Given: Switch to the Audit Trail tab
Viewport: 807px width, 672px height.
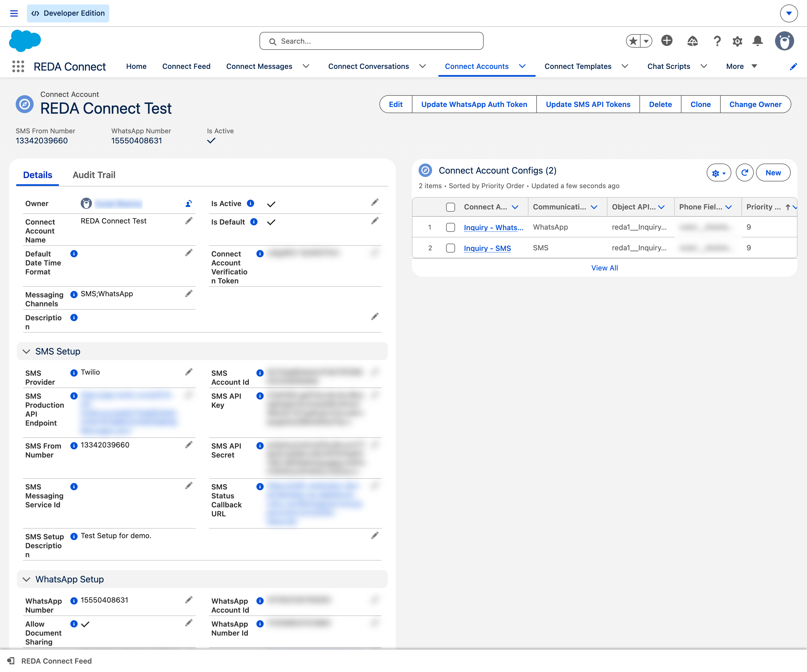Looking at the screenshot, I should point(94,175).
